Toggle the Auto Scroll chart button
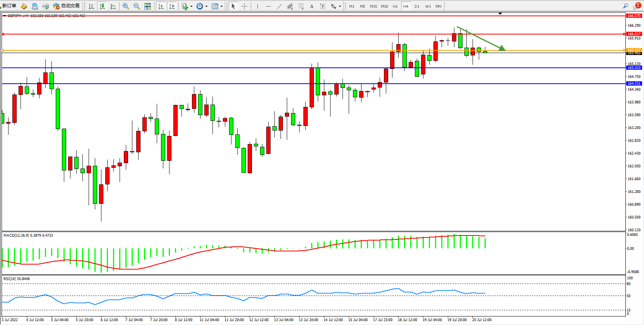The width and height of the screenshot is (644, 325). (x=161, y=6)
